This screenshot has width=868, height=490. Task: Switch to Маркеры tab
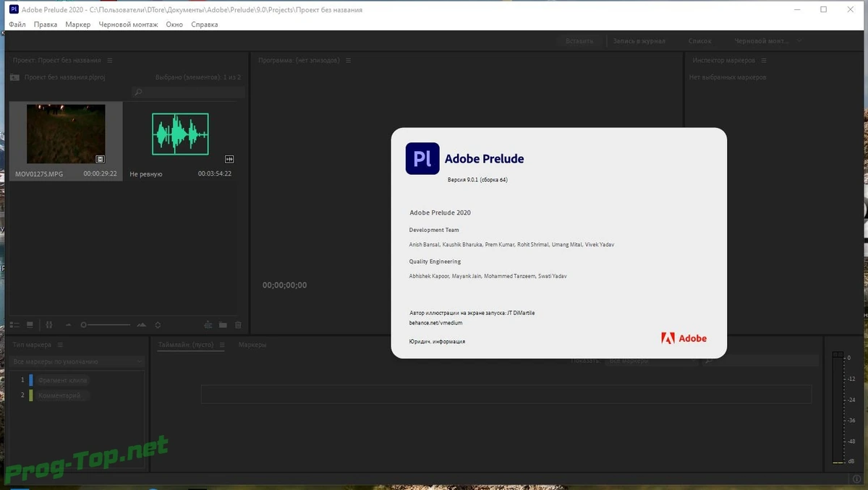point(252,345)
